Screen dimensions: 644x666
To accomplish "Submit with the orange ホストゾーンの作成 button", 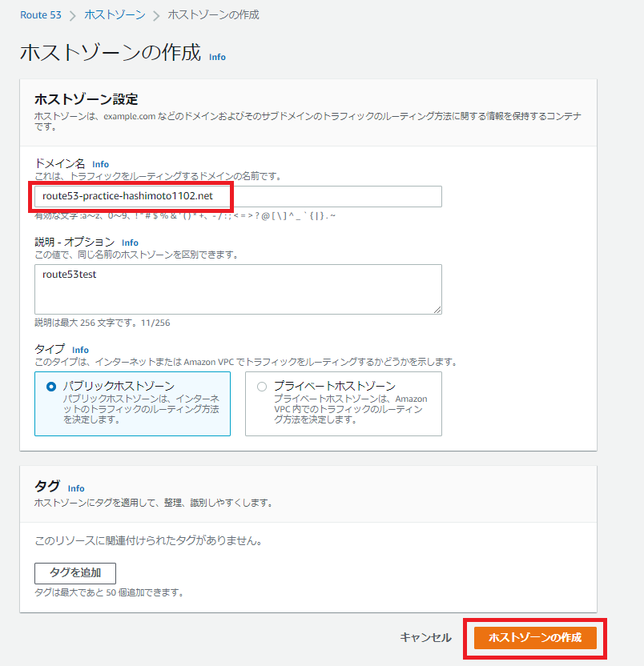I will (535, 637).
